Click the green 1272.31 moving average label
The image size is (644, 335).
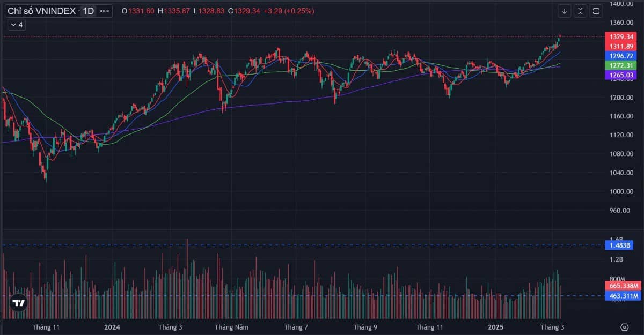622,65
